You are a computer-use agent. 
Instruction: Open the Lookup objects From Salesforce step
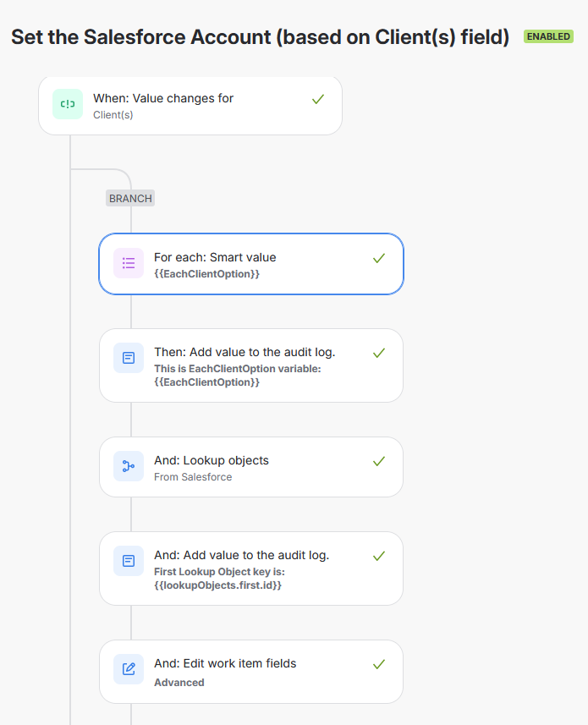point(251,466)
